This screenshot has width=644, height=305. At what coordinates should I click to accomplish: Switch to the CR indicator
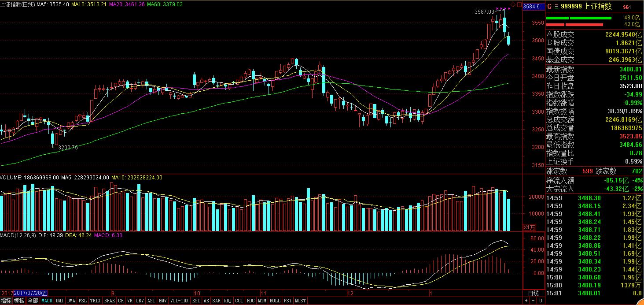(121, 301)
